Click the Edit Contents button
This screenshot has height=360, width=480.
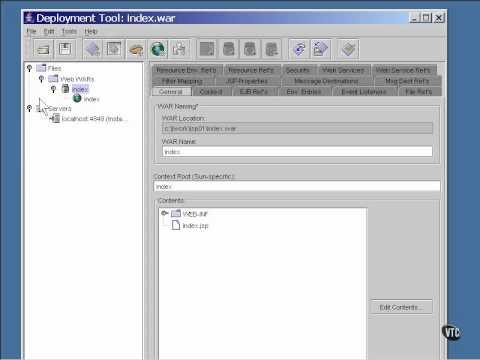401,307
